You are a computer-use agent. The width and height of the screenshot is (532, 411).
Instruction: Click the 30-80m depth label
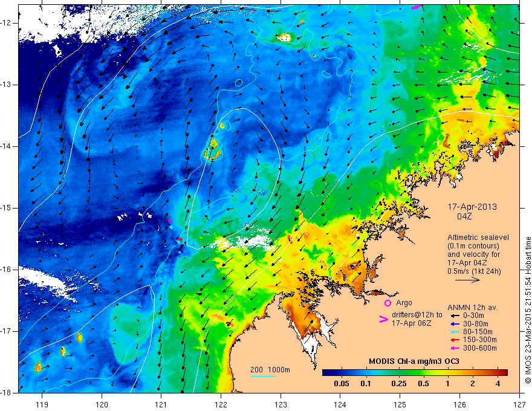coord(477,324)
